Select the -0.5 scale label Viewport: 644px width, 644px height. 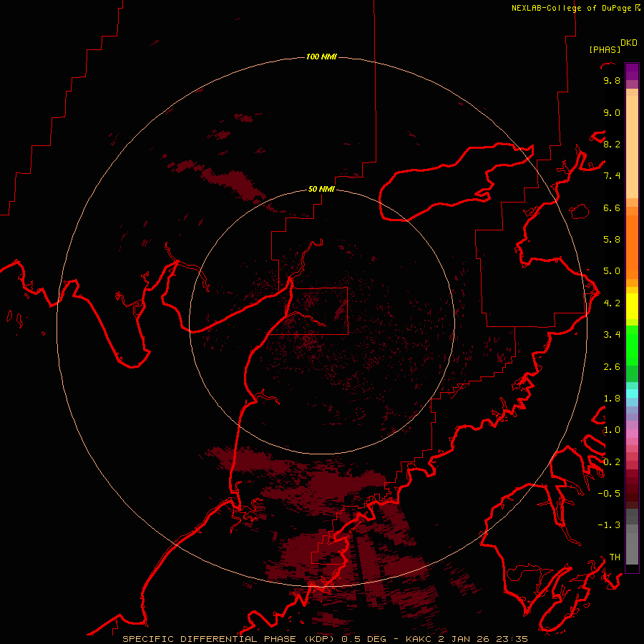[x=609, y=494]
